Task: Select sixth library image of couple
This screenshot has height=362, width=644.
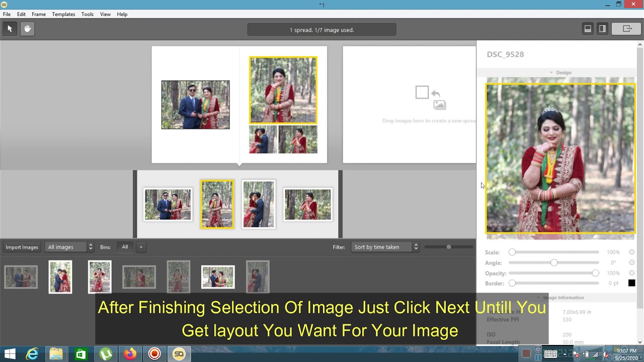Action: point(218,277)
